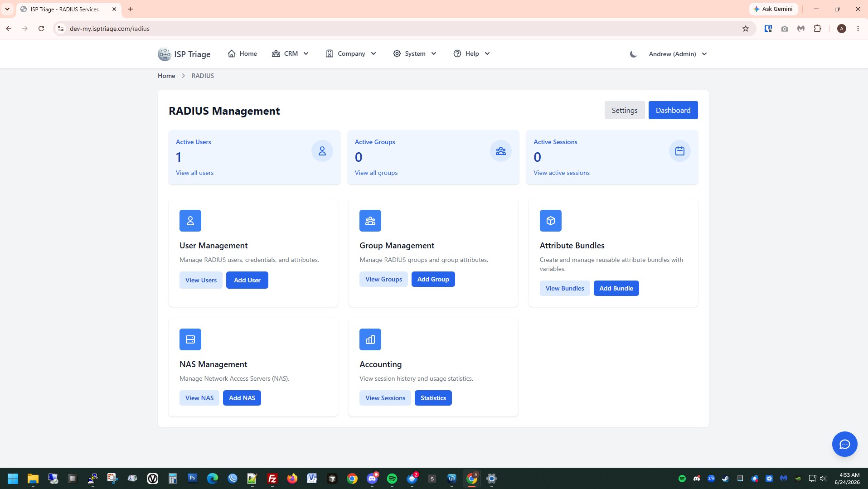Open Photoshop from the taskbar
This screenshot has width=868, height=489.
click(193, 478)
